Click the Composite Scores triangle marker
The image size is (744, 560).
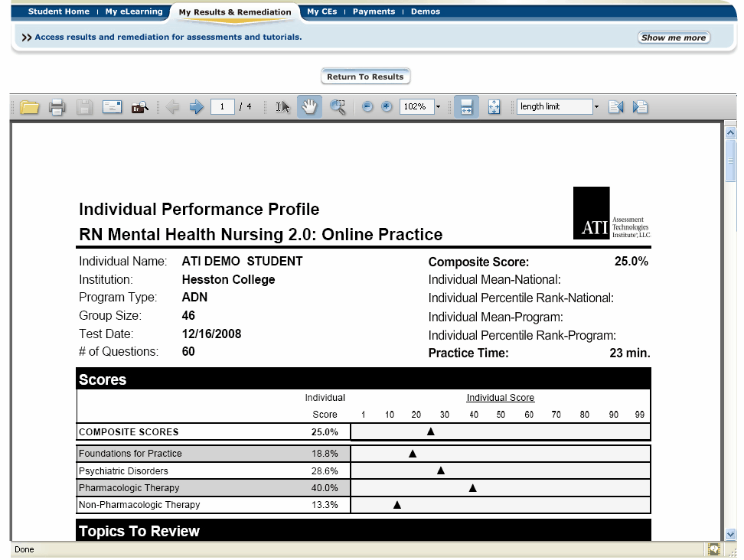[x=430, y=431]
